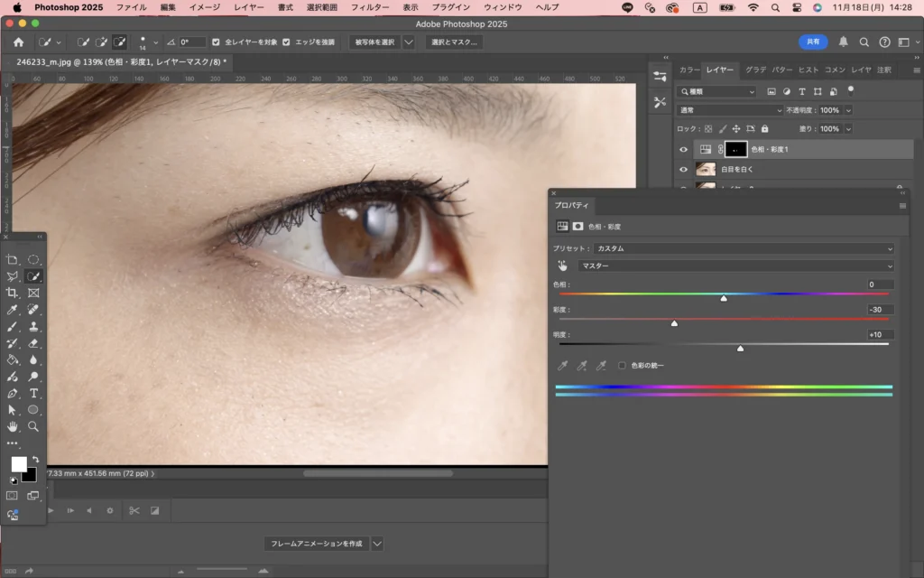Screen dimensions: 924x578
Task: Choose the Type tool (T)
Action: [33, 393]
